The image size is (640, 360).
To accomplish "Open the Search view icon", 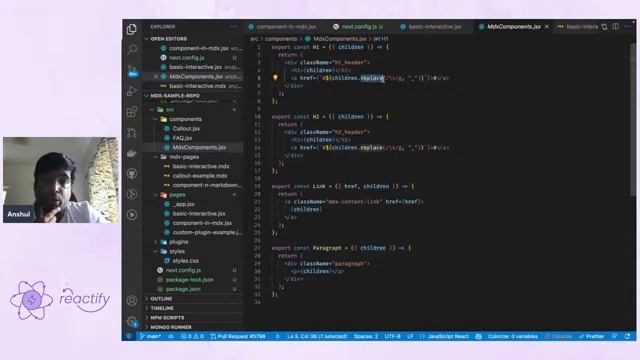I will [132, 49].
